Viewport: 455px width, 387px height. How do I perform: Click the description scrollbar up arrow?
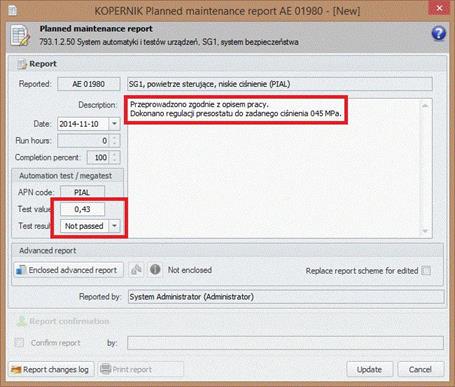(425, 106)
